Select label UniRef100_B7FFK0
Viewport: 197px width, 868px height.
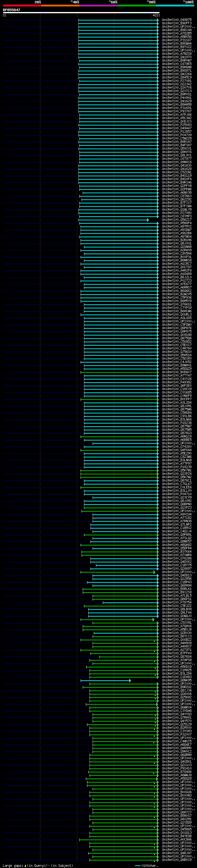[176, 653]
